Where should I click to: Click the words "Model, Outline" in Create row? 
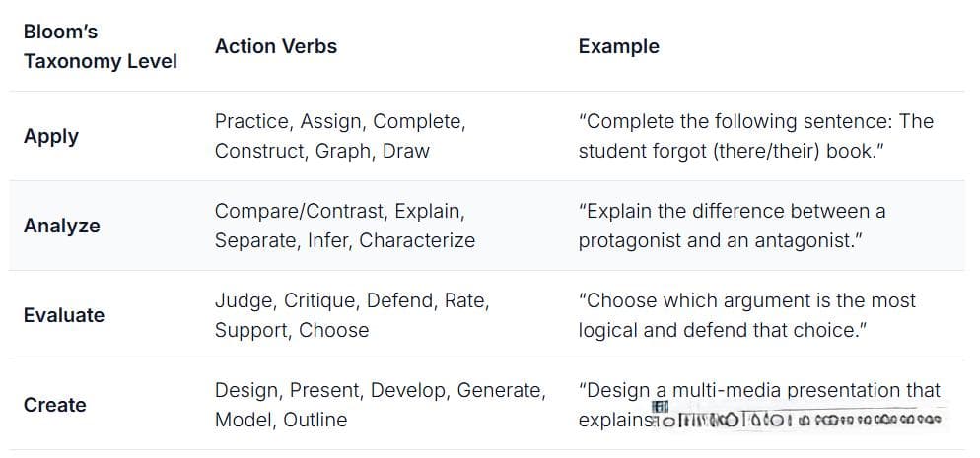(x=281, y=420)
